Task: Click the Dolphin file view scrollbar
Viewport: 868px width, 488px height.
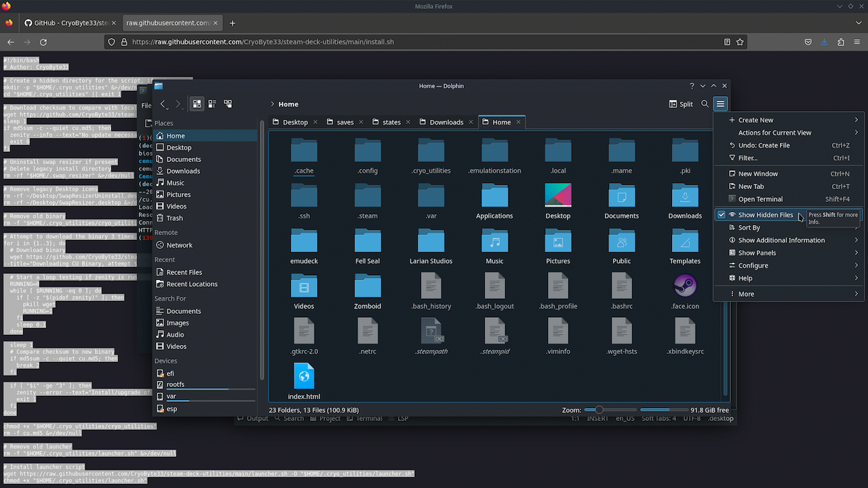Action: tap(726, 264)
